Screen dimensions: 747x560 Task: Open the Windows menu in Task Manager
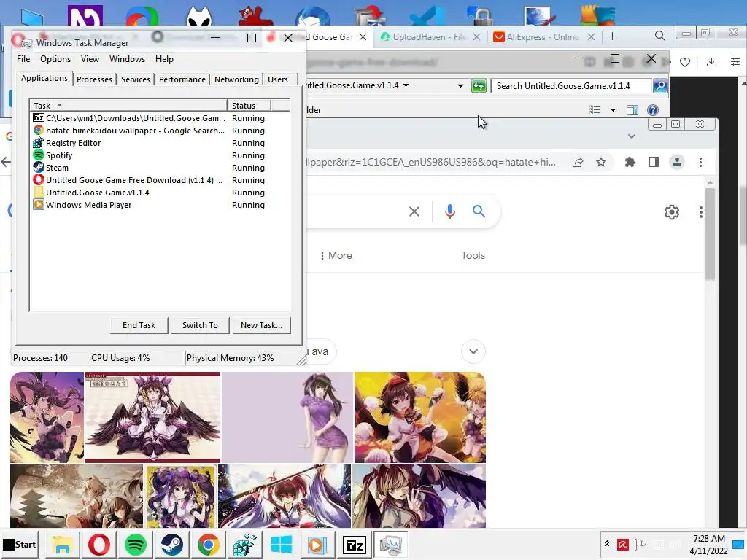[127, 59]
